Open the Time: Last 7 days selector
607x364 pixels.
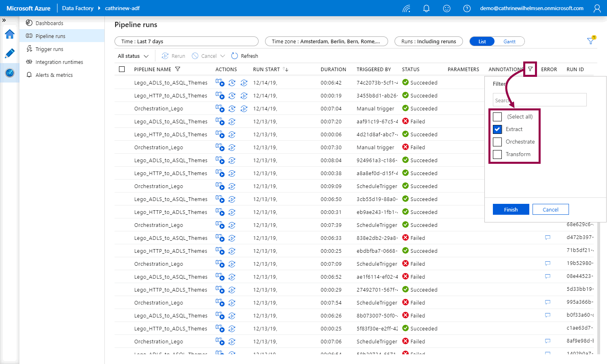187,41
